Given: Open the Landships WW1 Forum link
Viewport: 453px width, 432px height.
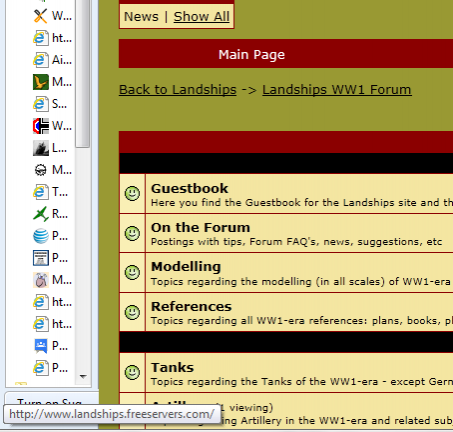Looking at the screenshot, I should 337,90.
